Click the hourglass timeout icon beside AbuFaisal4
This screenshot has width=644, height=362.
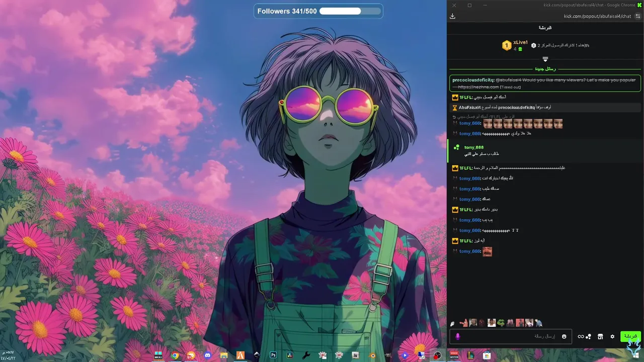(455, 108)
